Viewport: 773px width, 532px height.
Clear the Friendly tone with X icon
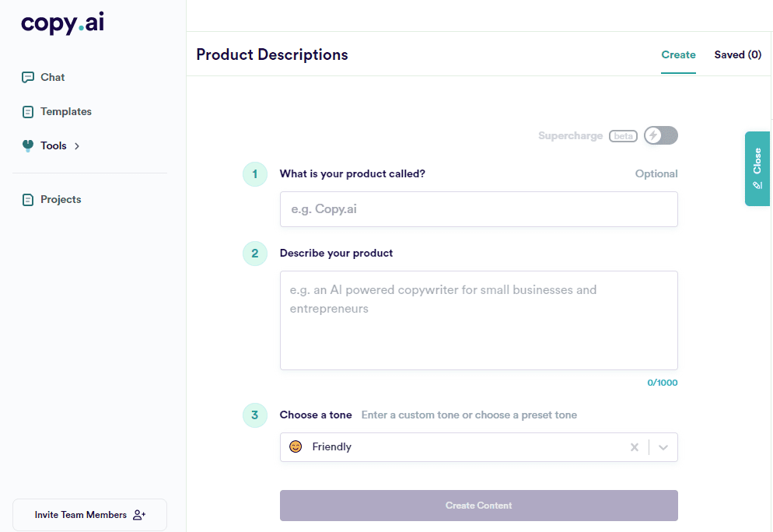(x=634, y=447)
